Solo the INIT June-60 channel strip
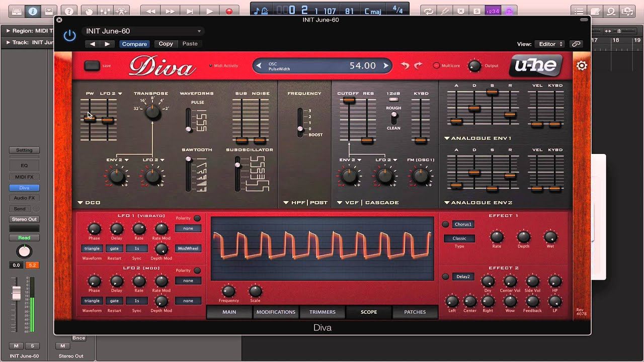 click(x=33, y=346)
